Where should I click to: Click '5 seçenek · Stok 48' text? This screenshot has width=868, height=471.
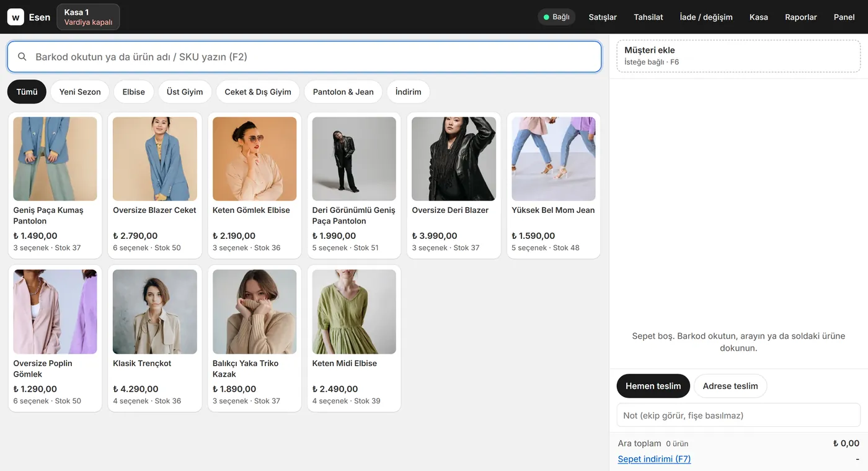(546, 248)
